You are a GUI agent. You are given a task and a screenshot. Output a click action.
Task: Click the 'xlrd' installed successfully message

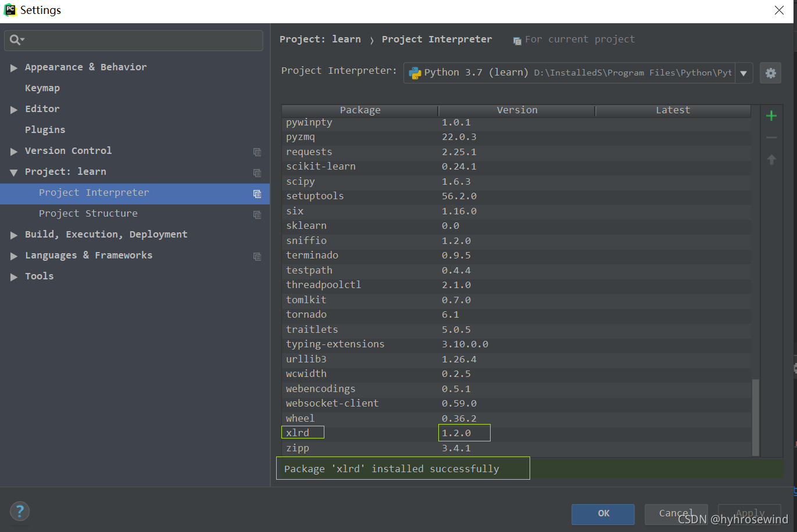[x=391, y=469]
